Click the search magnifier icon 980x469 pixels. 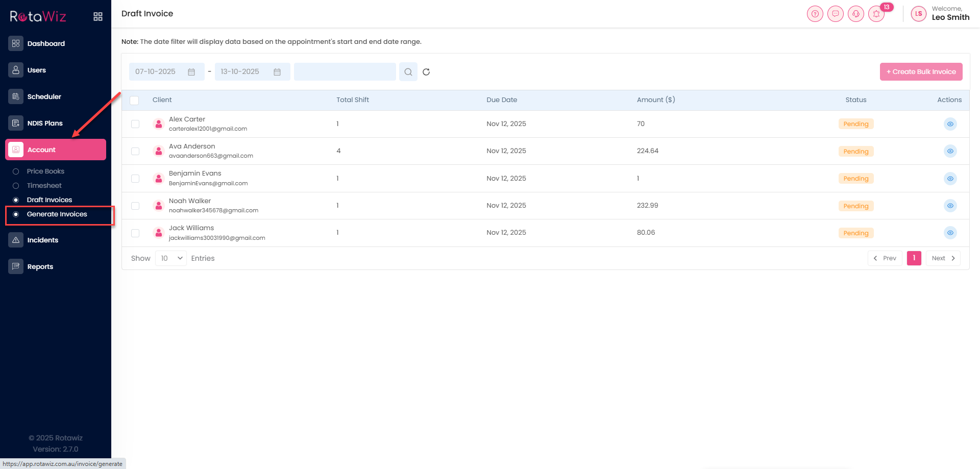(408, 72)
